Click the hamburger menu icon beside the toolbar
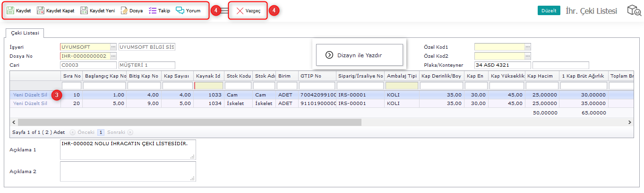Screen dimensions: 644x193 [x=225, y=10]
